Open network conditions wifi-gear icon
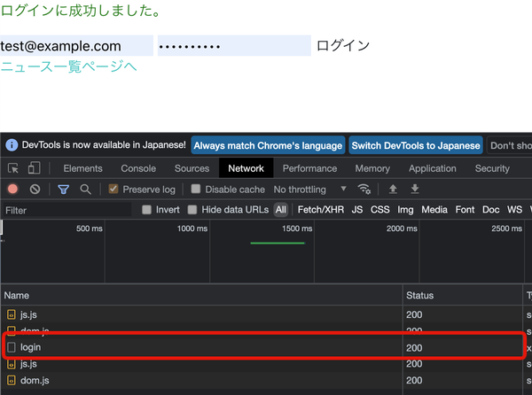This screenshot has height=395, width=532. [x=364, y=189]
